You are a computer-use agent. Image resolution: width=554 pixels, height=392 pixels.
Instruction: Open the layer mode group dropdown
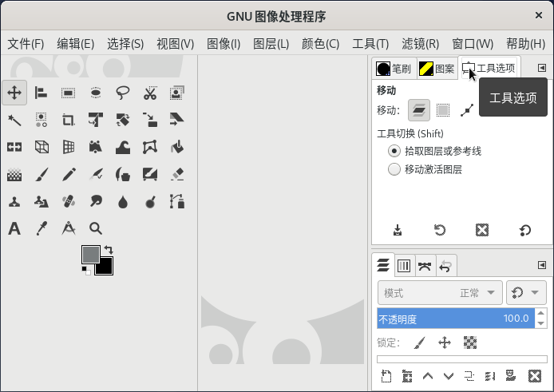click(526, 293)
